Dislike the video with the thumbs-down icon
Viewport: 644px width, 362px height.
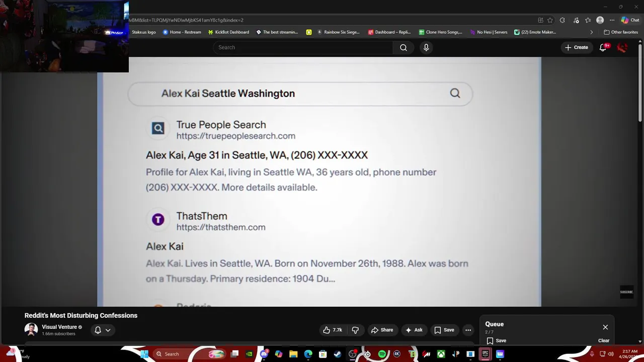coord(355,330)
